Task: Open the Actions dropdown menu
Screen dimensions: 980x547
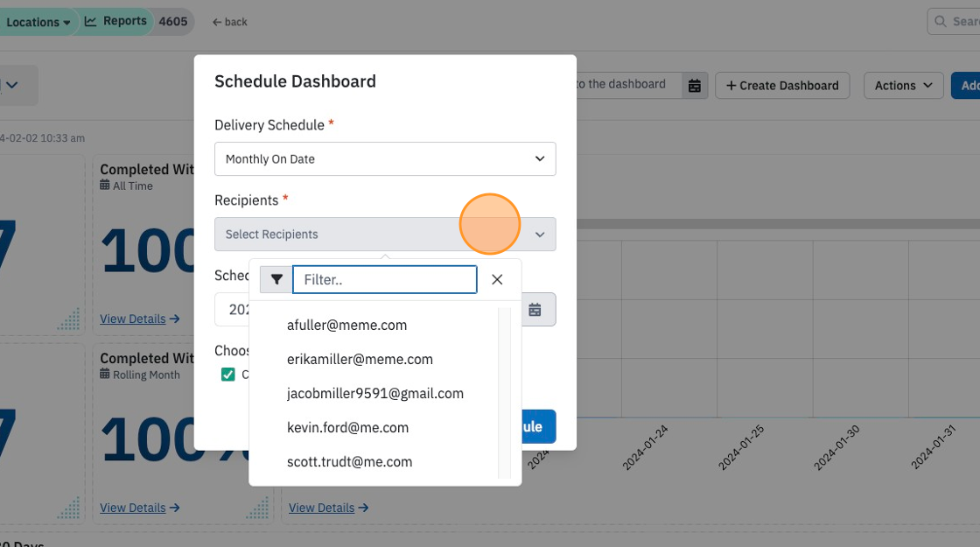Action: pyautogui.click(x=903, y=86)
